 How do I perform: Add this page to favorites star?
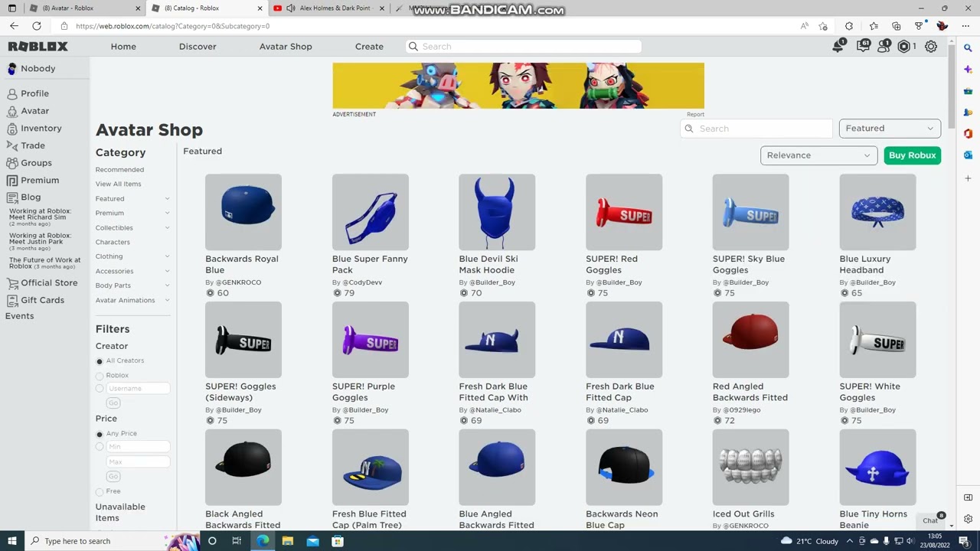823,26
